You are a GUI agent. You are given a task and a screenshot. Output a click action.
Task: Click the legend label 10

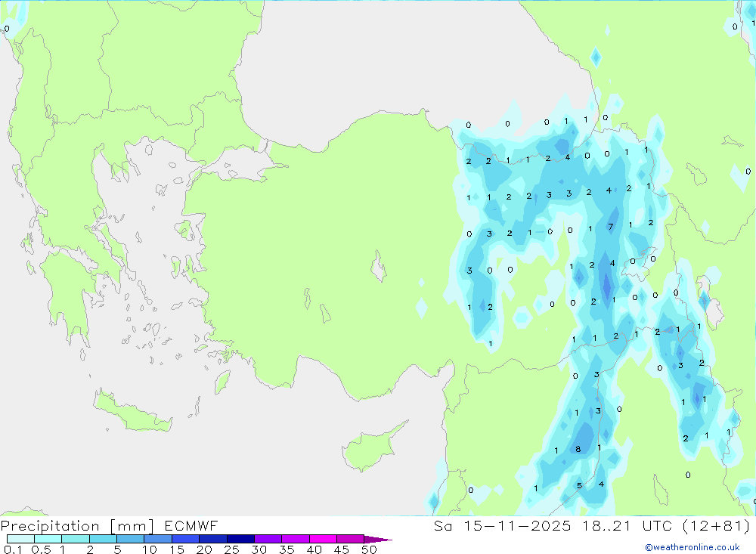pyautogui.click(x=150, y=549)
